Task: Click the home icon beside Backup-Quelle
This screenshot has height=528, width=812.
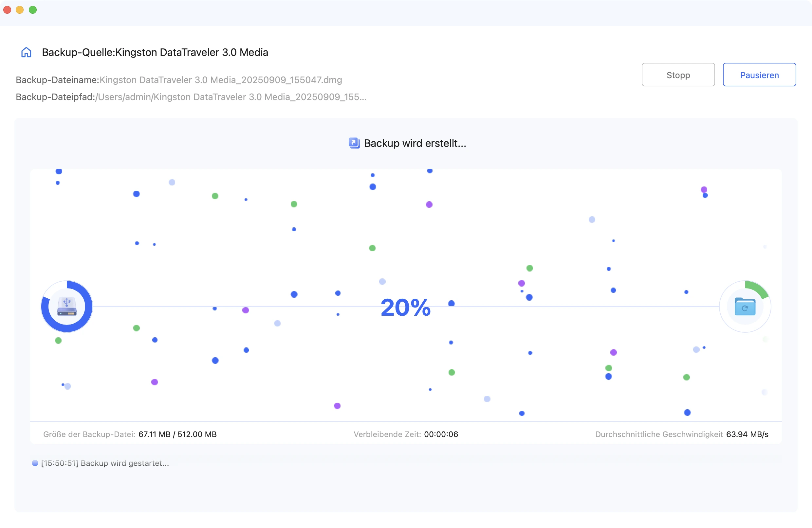Action: pos(26,52)
